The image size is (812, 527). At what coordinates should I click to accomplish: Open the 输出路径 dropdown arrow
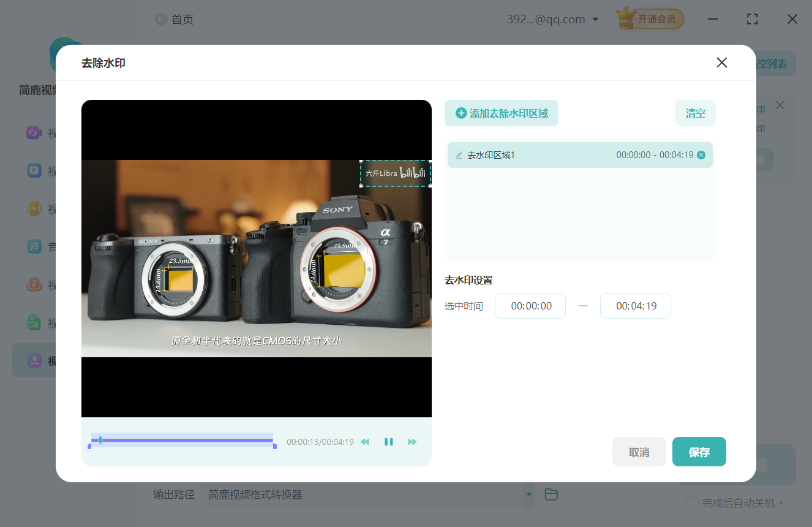(528, 495)
